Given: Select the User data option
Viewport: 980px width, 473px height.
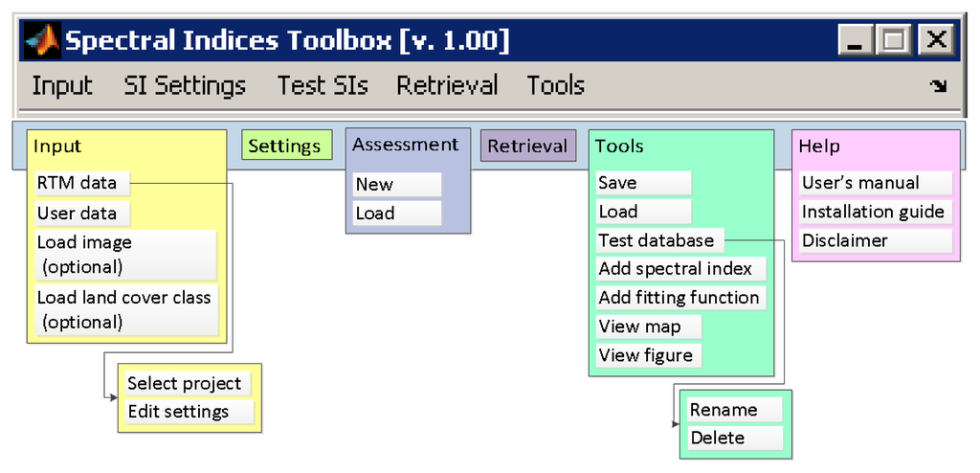Looking at the screenshot, I should coord(82,213).
